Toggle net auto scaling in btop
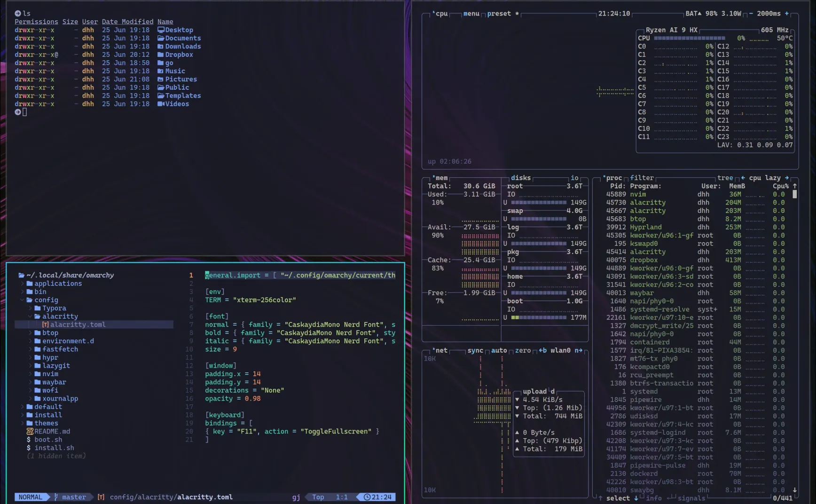This screenshot has width=816, height=504. click(x=499, y=350)
